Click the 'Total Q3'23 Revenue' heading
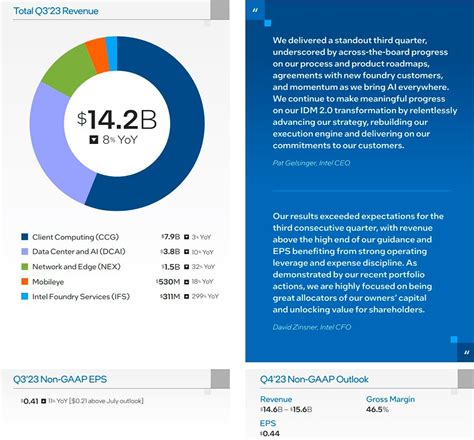Screen dimensions: 474x440 (56, 11)
